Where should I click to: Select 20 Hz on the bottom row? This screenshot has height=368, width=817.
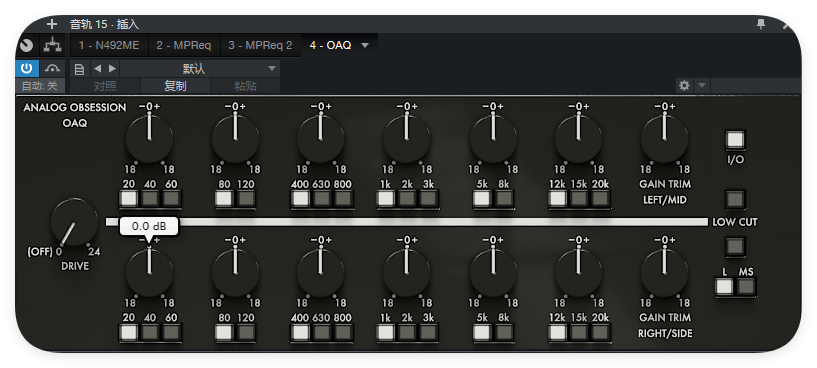129,332
